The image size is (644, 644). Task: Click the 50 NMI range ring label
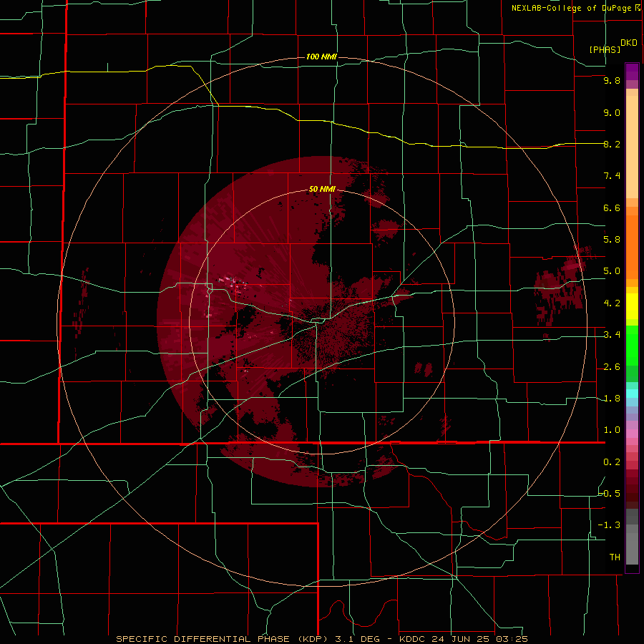322,189
